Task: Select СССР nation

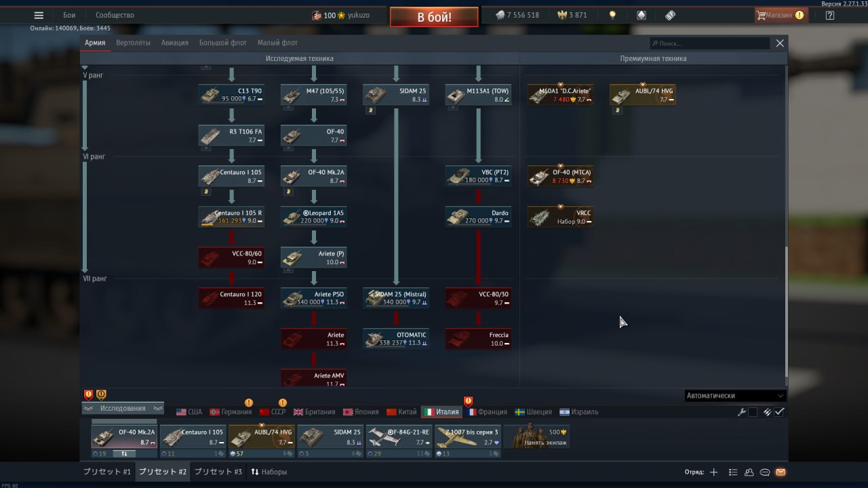Action: click(x=273, y=412)
